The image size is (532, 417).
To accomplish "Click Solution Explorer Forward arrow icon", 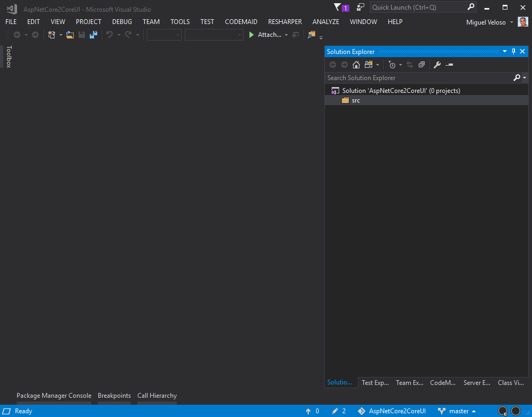I will tap(345, 65).
